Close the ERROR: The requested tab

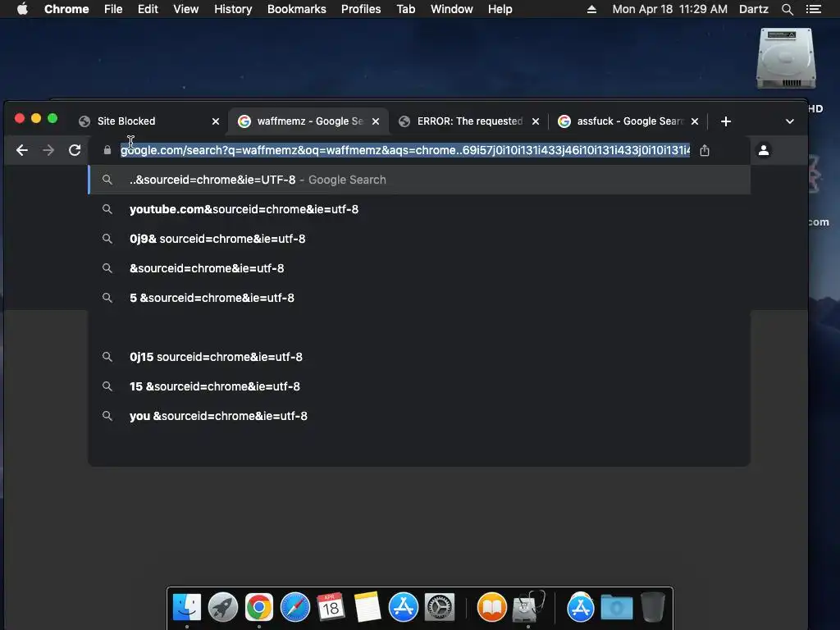coord(535,121)
